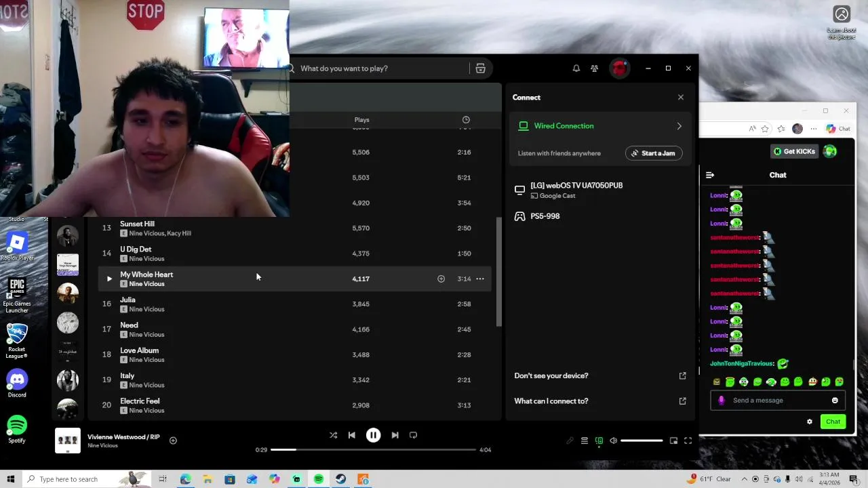The height and width of the screenshot is (488, 868).
Task: Open the emoji picker in chat input
Action: tap(835, 401)
